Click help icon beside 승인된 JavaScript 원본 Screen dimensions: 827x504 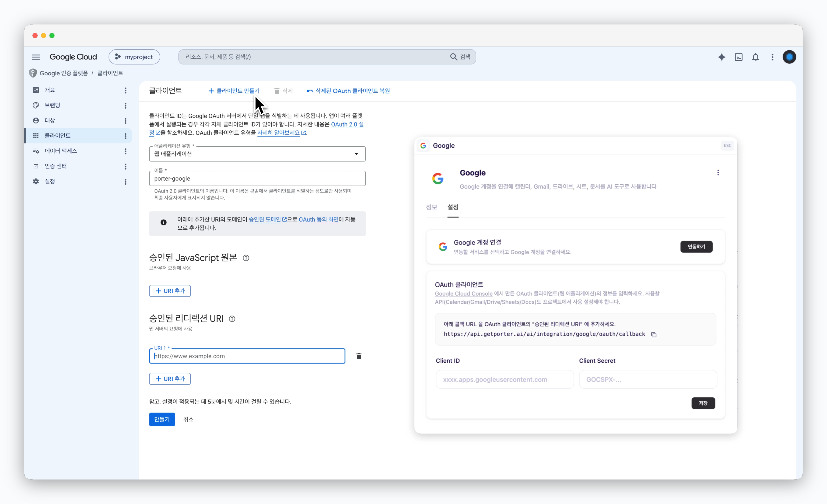point(246,258)
